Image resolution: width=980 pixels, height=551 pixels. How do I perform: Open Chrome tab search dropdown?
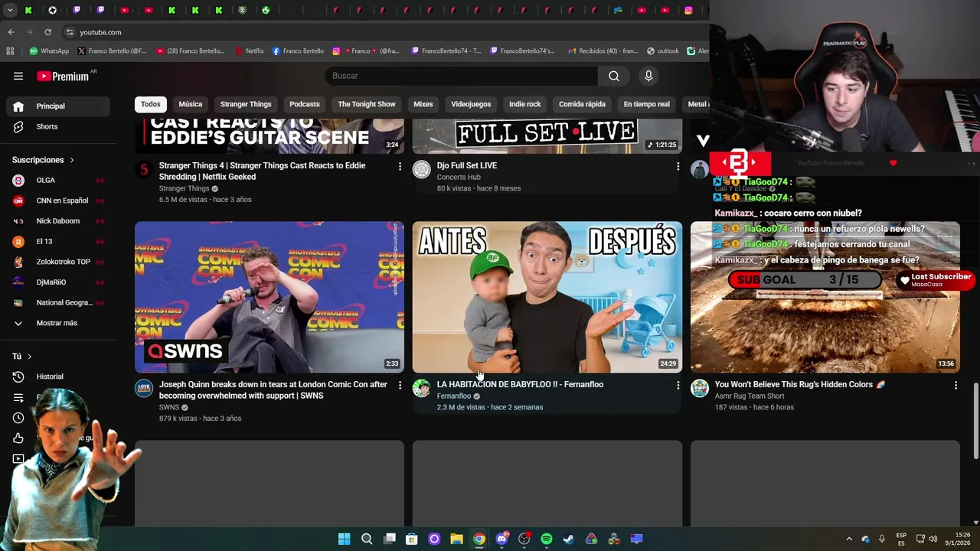coord(10,10)
